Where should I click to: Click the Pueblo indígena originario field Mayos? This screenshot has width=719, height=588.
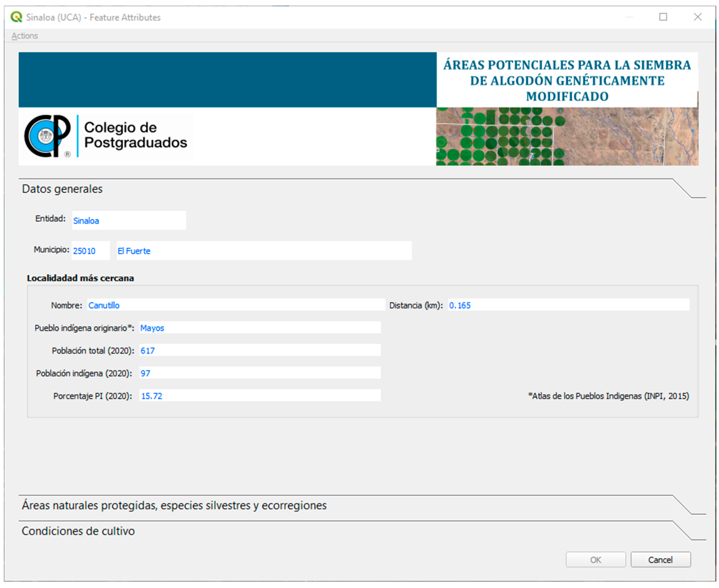click(x=260, y=328)
